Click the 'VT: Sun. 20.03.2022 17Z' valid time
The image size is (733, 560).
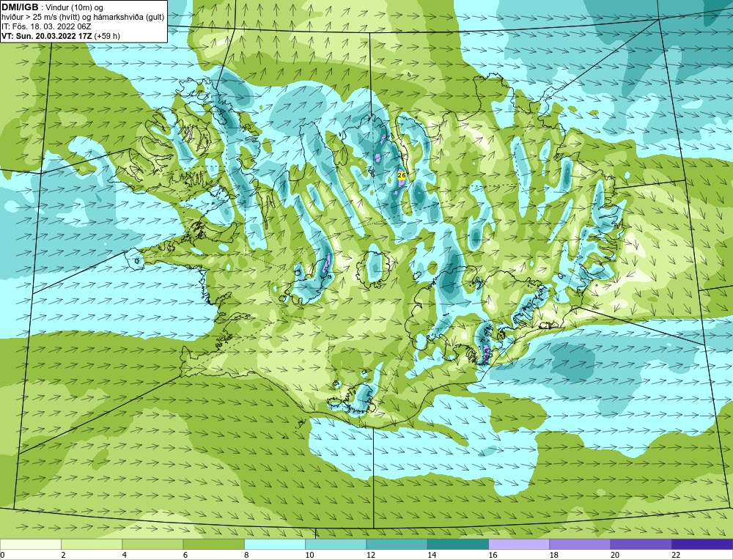[47, 36]
